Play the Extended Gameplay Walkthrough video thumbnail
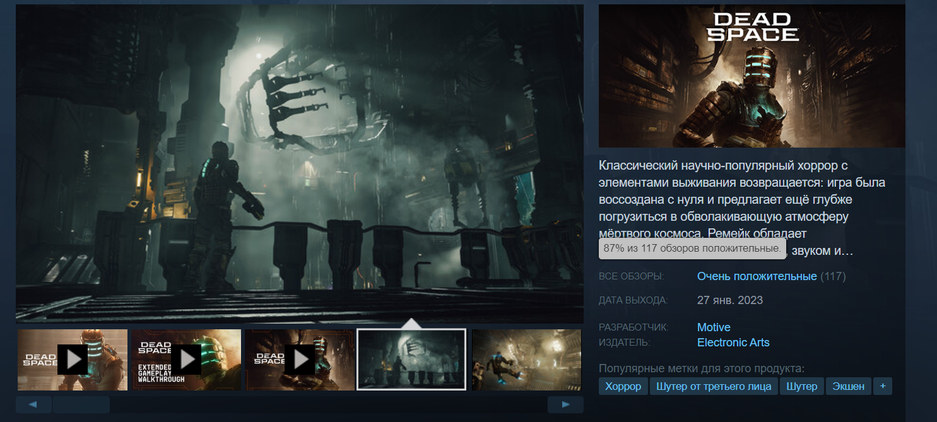This screenshot has height=422, width=937. [186, 360]
